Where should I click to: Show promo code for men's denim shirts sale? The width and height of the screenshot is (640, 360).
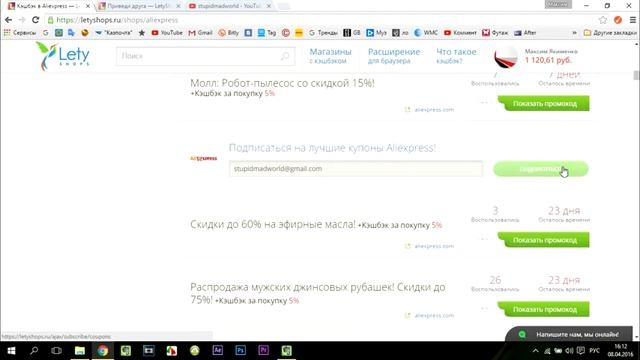point(544,309)
